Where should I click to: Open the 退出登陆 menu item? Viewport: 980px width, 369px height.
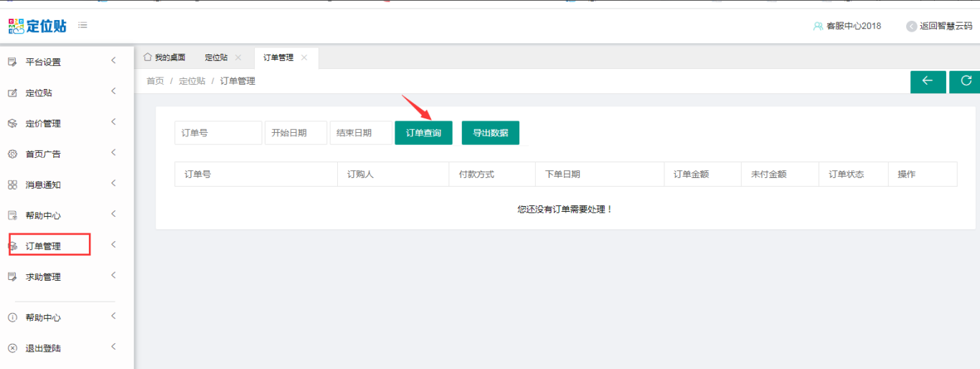pyautogui.click(x=43, y=348)
